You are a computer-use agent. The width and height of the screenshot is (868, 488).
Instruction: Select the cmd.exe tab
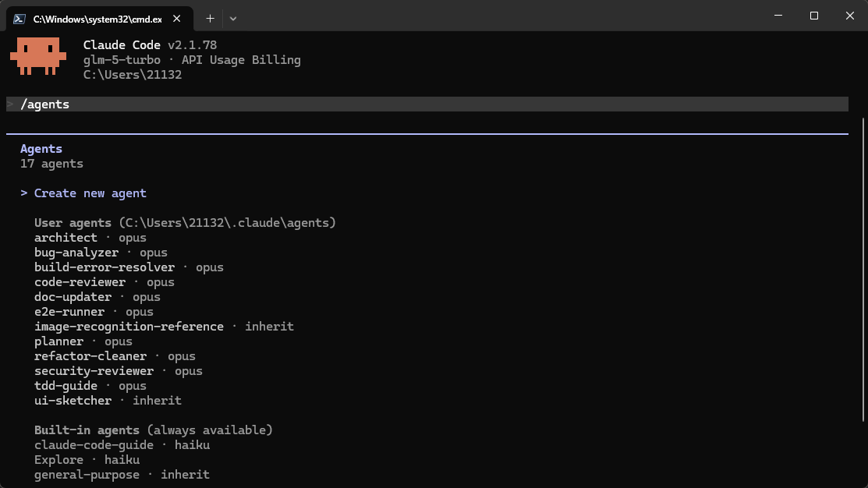tap(100, 19)
